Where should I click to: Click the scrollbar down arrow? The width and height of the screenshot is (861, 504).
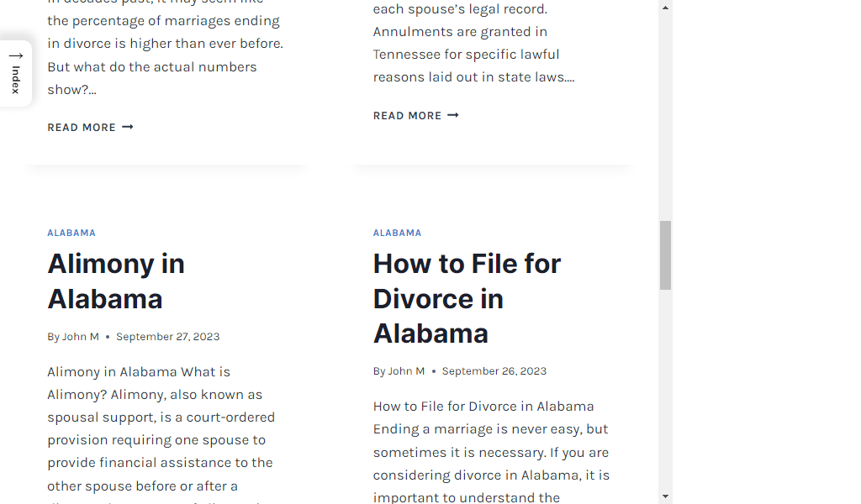pos(666,496)
